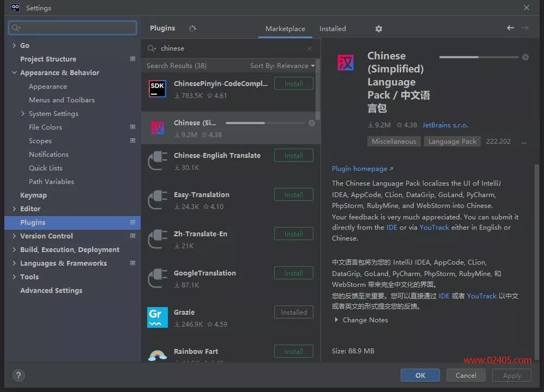Click the Easy-Translation plugin icon
This screenshot has height=392, width=544.
tap(158, 200)
